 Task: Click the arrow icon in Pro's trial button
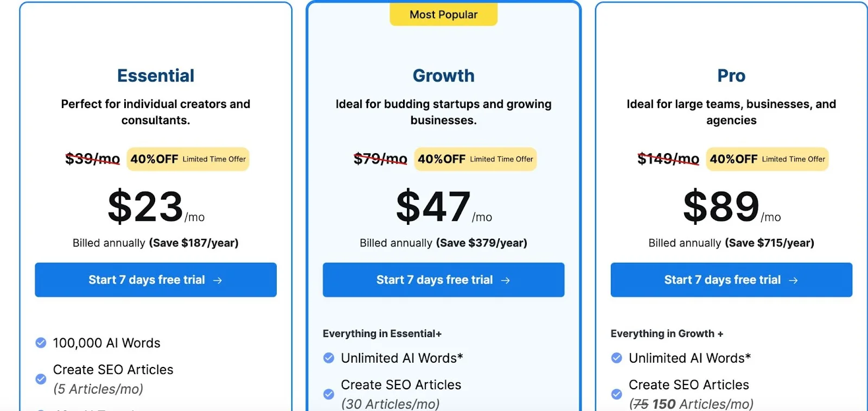pyautogui.click(x=794, y=280)
